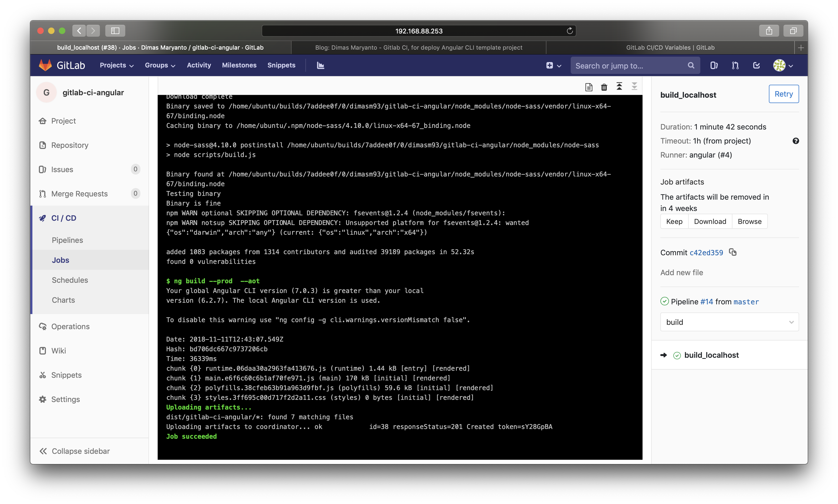
Task: Open the To-Do list icon in navbar
Action: coord(756,65)
